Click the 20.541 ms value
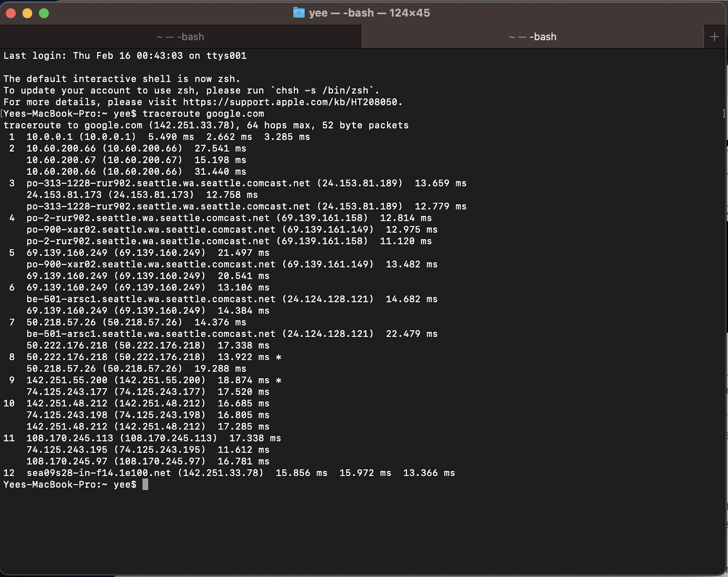The height and width of the screenshot is (577, 728). point(243,276)
